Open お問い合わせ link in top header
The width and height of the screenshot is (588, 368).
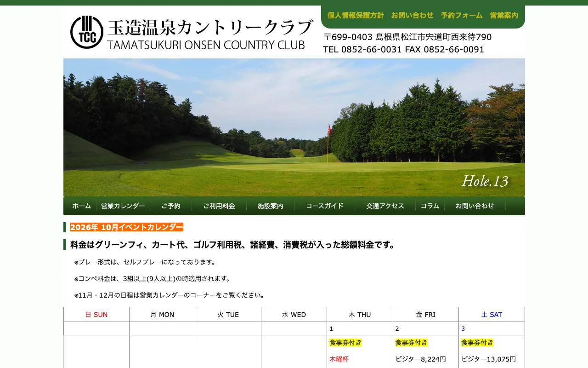coord(412,15)
